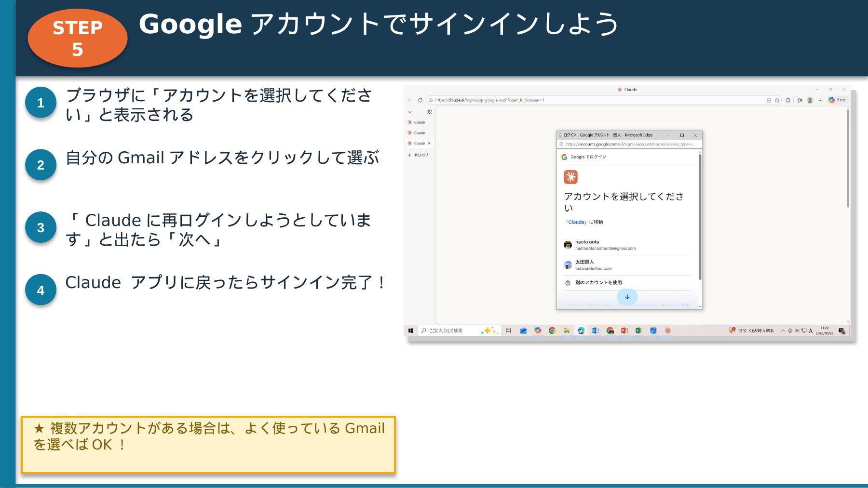Open the Copilot chat button in Edge toolbar

point(838,100)
